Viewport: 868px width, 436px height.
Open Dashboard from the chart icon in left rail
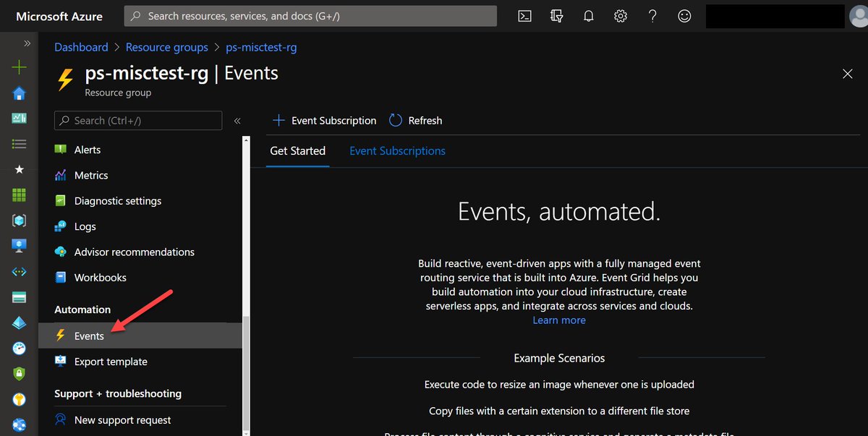[20, 118]
